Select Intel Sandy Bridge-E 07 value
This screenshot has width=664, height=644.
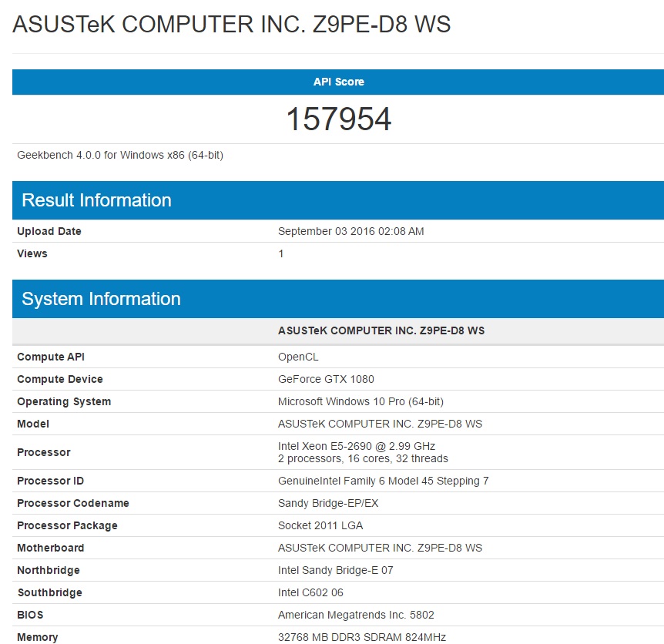(x=335, y=570)
